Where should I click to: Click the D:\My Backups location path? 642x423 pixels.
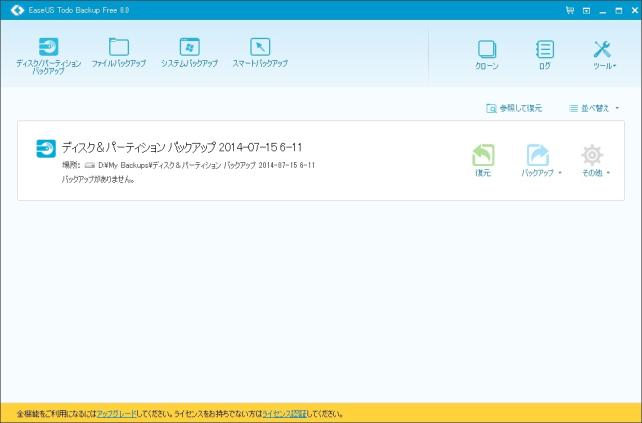pyautogui.click(x=206, y=165)
